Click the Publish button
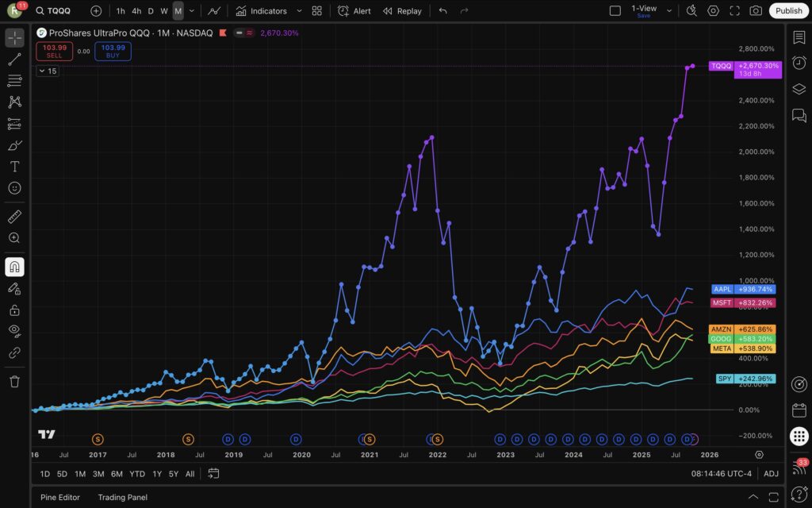This screenshot has height=508, width=812. (788, 10)
